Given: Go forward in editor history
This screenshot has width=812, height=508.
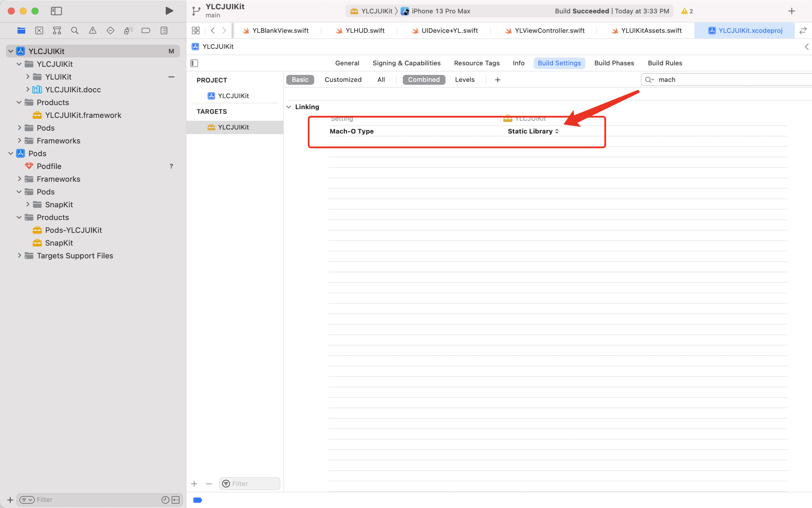Looking at the screenshot, I should [224, 30].
